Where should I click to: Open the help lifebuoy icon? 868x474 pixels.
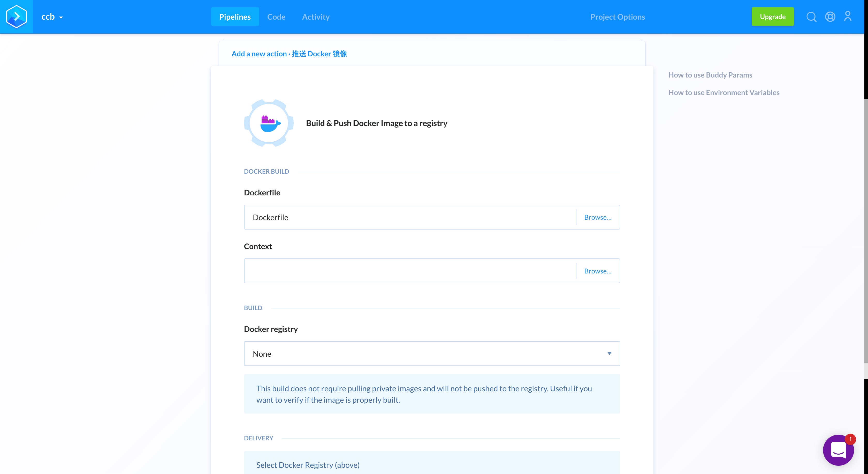[830, 17]
